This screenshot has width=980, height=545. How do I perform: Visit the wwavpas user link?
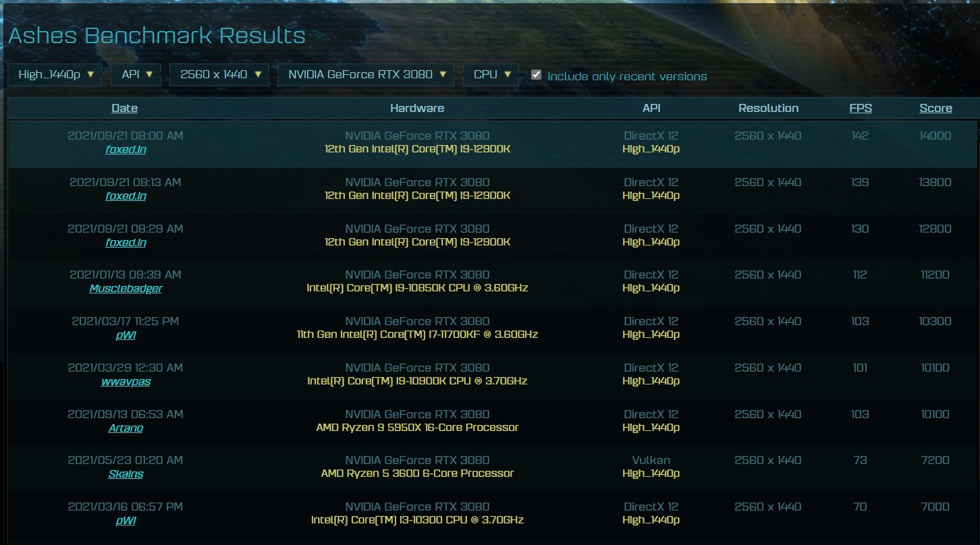pyautogui.click(x=126, y=382)
